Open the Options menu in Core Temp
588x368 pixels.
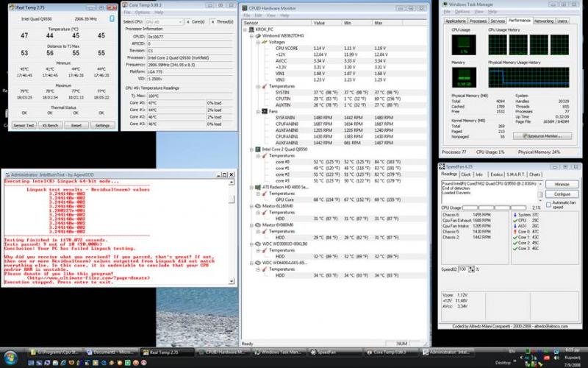point(140,13)
